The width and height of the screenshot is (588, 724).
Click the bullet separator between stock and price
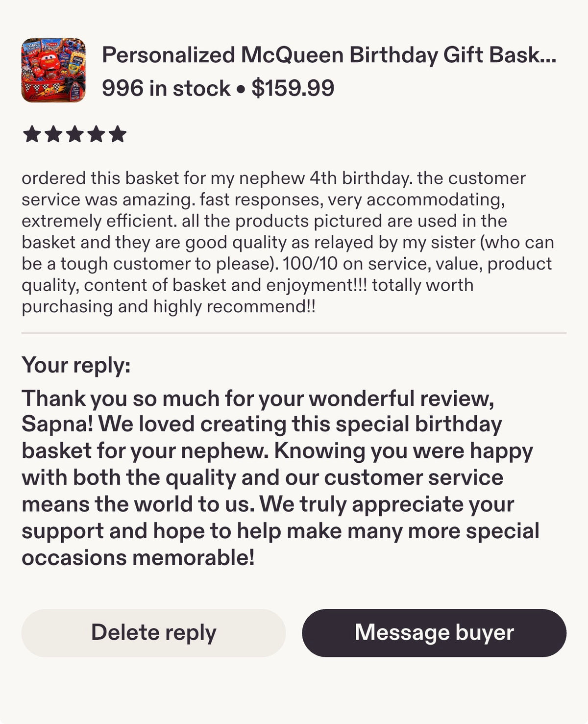click(241, 90)
